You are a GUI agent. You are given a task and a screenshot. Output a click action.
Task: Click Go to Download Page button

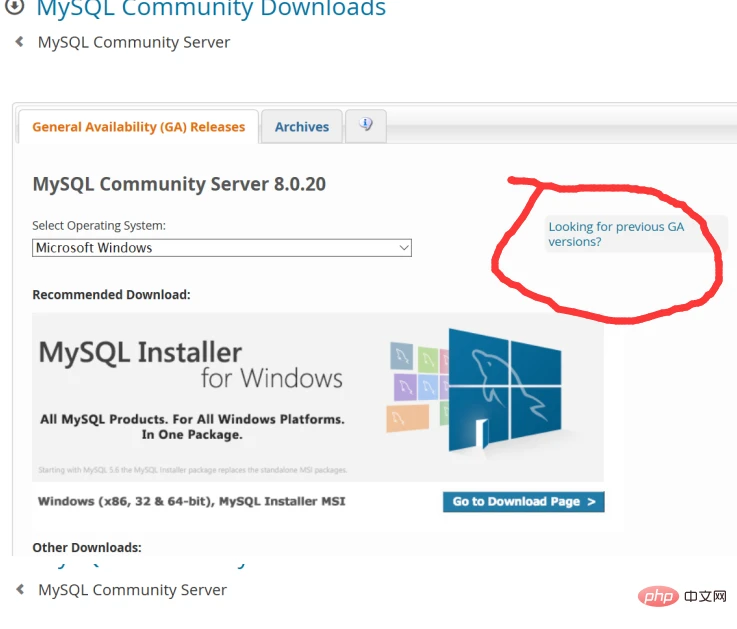coord(524,502)
